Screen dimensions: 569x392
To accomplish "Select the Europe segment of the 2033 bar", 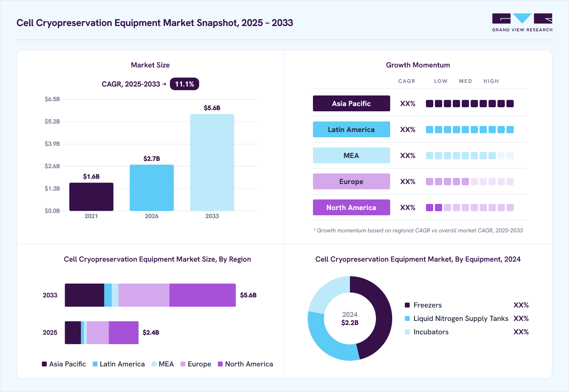I will click(144, 295).
